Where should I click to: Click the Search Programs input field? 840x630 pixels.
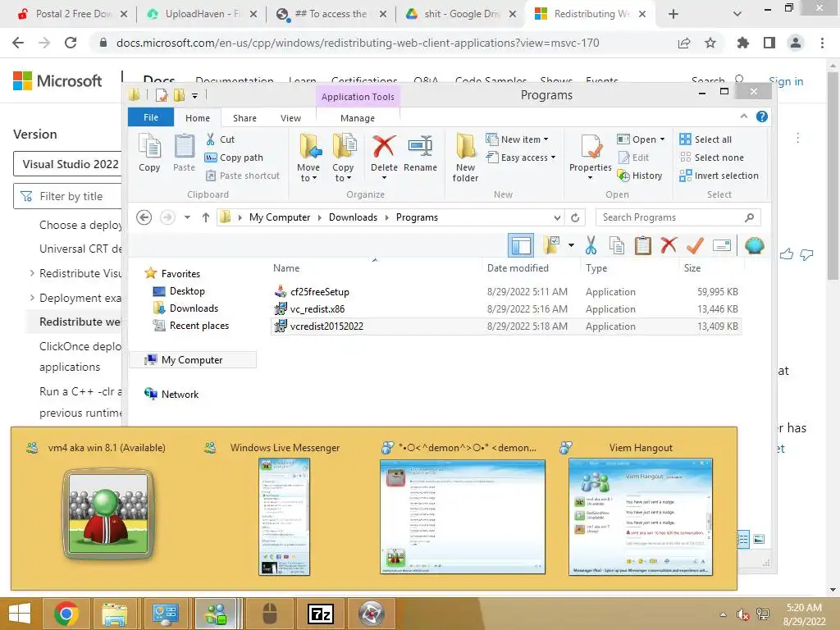[678, 217]
